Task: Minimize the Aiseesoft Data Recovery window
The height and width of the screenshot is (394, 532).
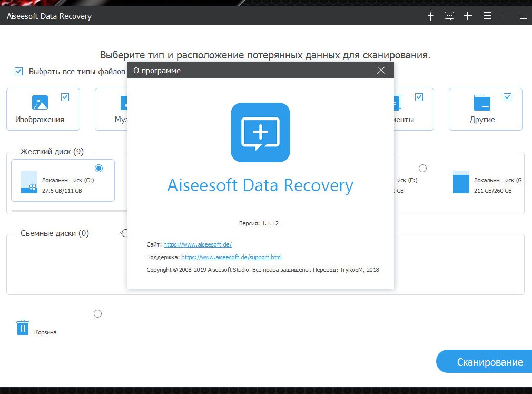Action: pyautogui.click(x=506, y=16)
